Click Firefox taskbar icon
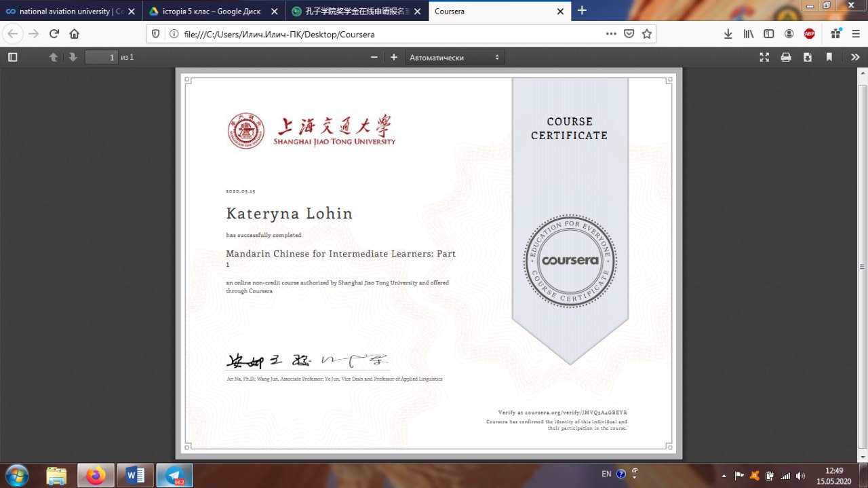The width and height of the screenshot is (868, 488). pos(96,475)
